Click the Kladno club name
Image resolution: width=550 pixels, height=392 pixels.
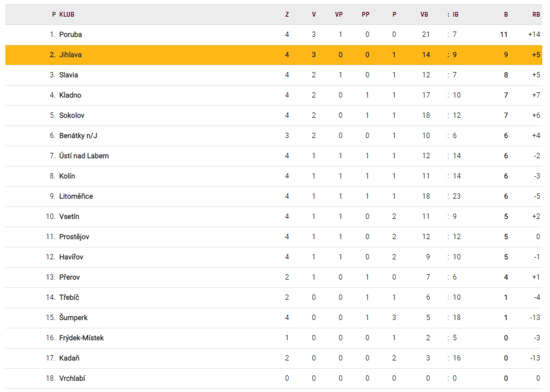tap(70, 95)
